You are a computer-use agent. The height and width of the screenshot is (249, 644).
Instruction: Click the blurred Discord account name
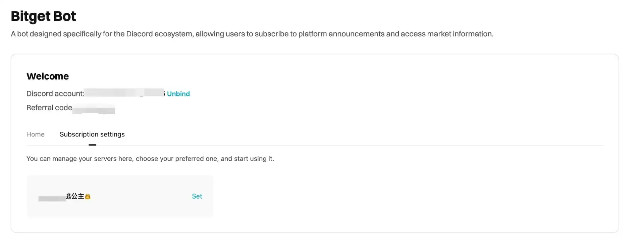(x=123, y=93)
